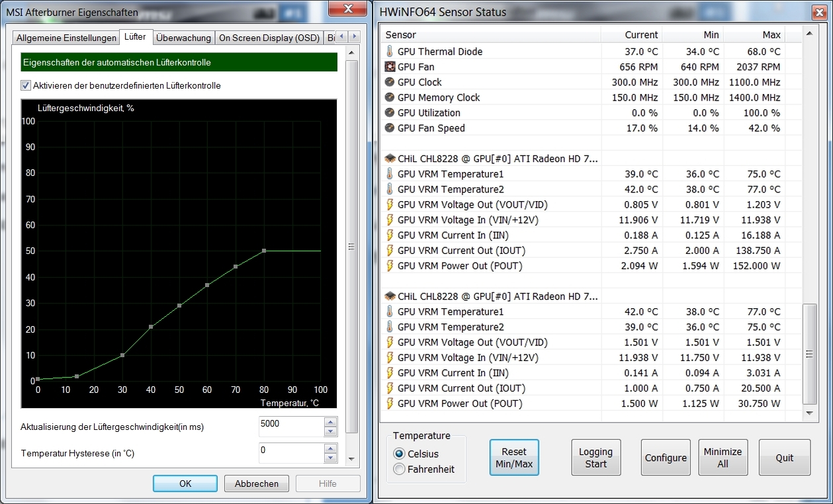Click the GPU Thermal Diode thermometer icon

(390, 52)
